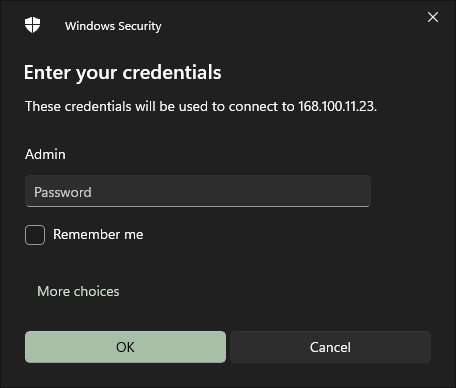Click the Windows Security title text
Image resolution: width=456 pixels, height=388 pixels.
pyautogui.click(x=113, y=26)
